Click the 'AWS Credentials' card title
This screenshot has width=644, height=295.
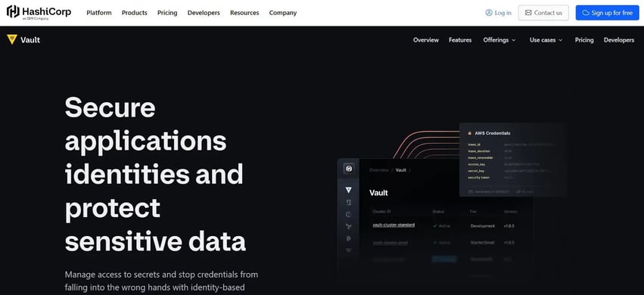493,133
